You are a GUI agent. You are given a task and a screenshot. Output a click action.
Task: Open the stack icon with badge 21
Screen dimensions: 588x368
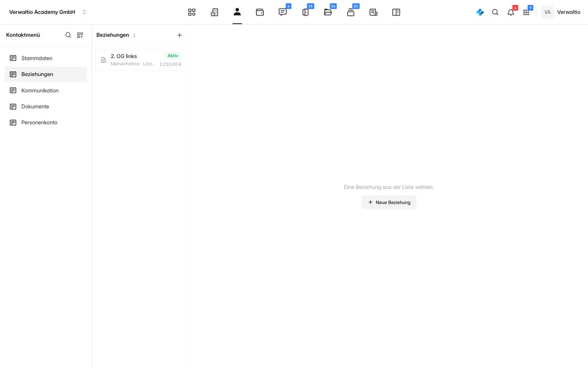[x=351, y=12]
